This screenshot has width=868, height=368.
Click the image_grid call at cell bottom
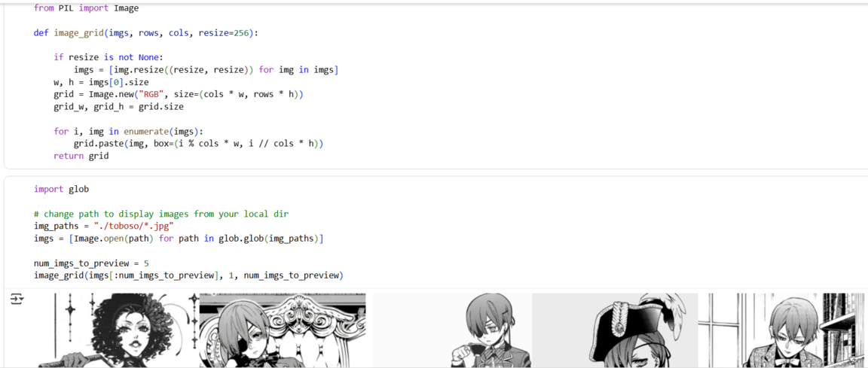coord(189,275)
